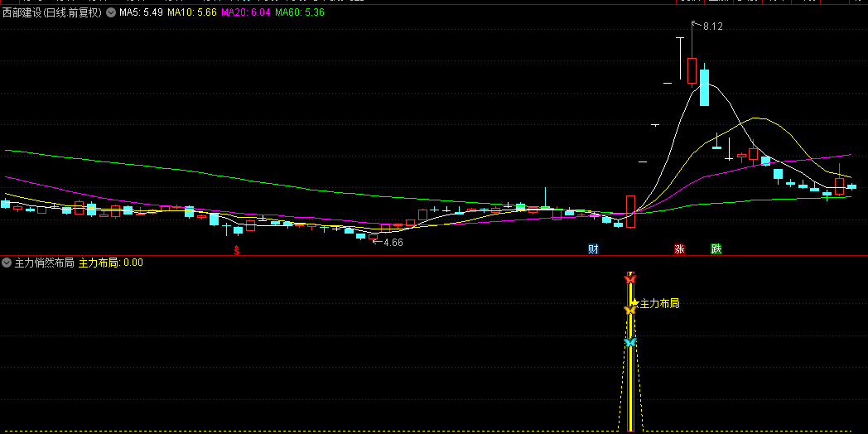Expand the 主力悄然布局 indicator dropdown arrow
The image size is (868, 434).
click(x=7, y=263)
